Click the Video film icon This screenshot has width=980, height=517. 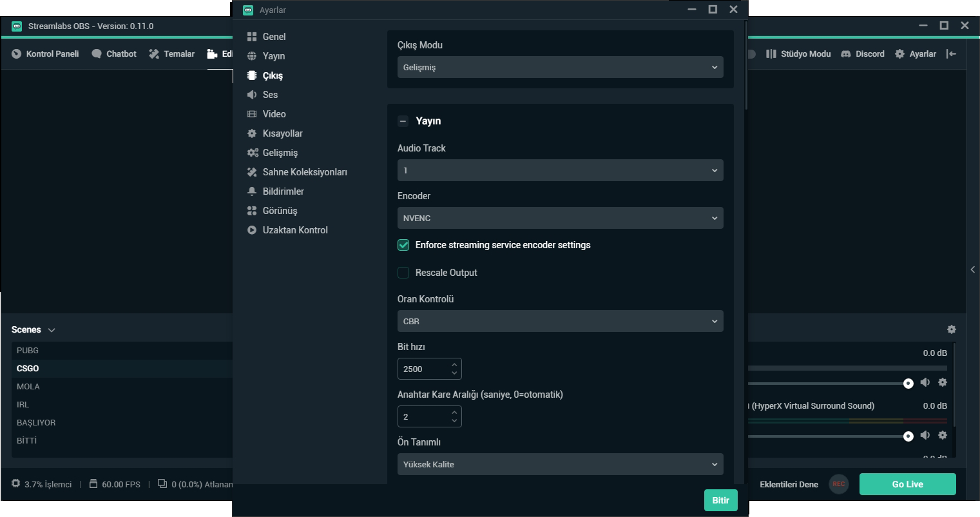pos(252,114)
